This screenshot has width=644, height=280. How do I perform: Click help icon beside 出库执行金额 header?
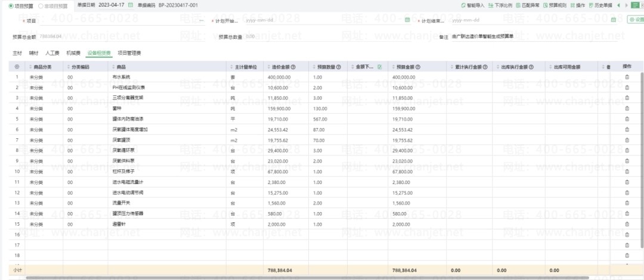tap(531, 67)
